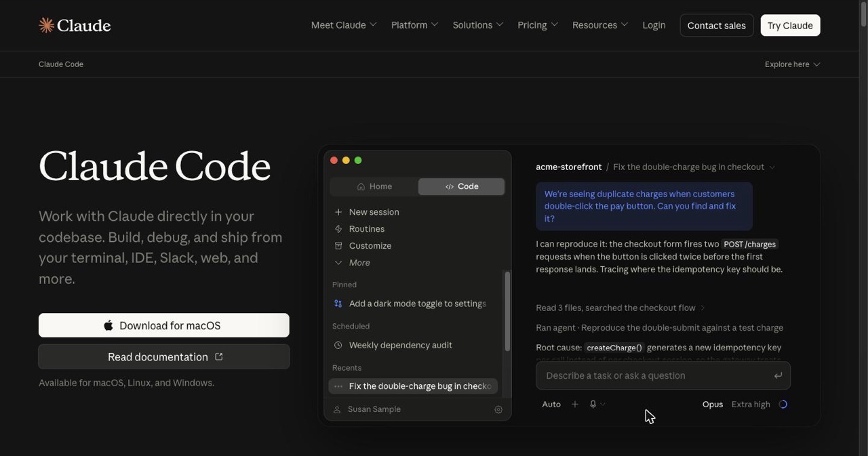This screenshot has height=456, width=868.
Task: Select the Opus model option
Action: point(713,405)
